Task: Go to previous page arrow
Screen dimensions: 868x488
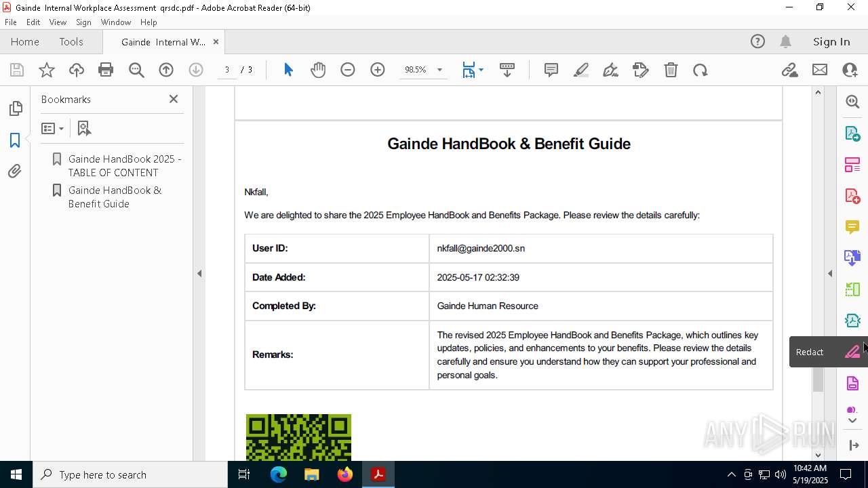Action: 166,70
